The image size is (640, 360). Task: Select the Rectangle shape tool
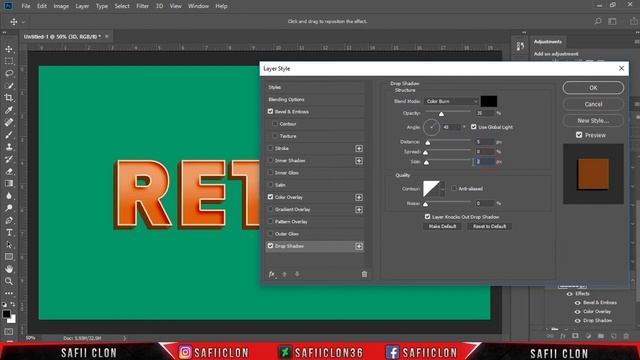pos(9,257)
